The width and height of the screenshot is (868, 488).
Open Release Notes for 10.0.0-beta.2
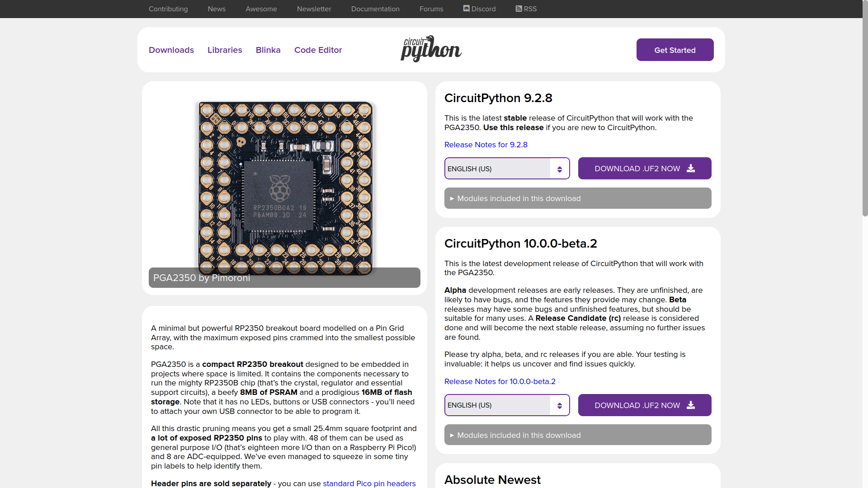coord(500,381)
